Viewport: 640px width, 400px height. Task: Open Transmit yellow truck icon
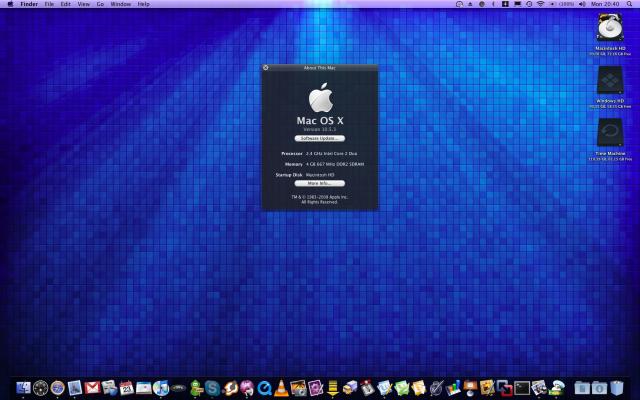click(x=350, y=388)
